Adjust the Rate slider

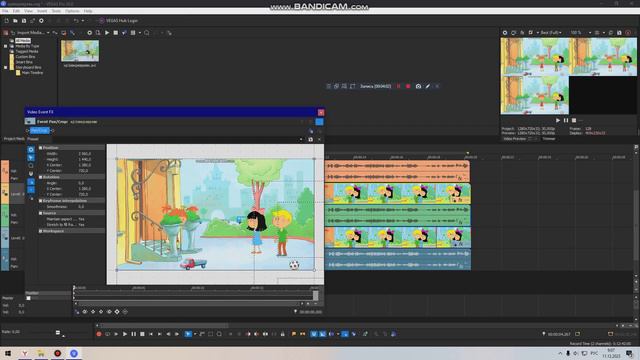point(58,333)
